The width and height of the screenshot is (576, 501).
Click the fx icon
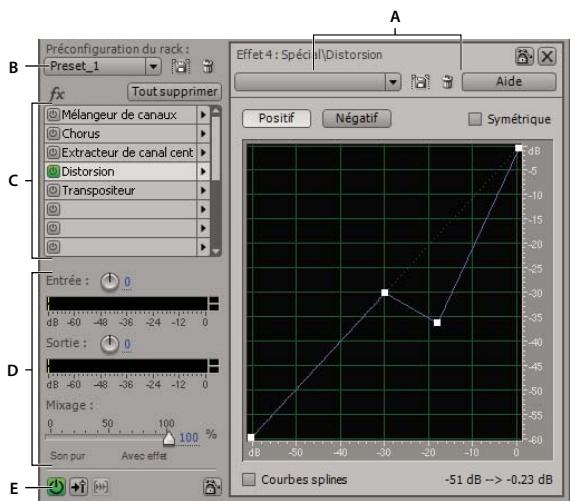pos(57,93)
